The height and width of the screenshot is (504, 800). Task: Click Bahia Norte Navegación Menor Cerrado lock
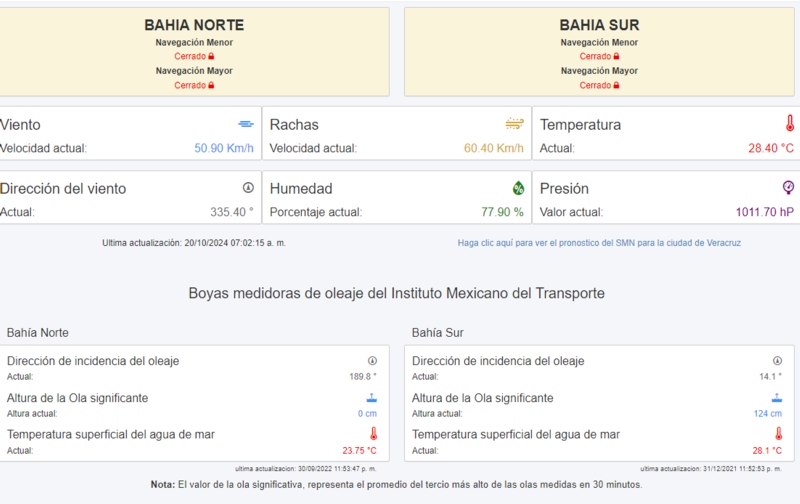[x=211, y=56]
